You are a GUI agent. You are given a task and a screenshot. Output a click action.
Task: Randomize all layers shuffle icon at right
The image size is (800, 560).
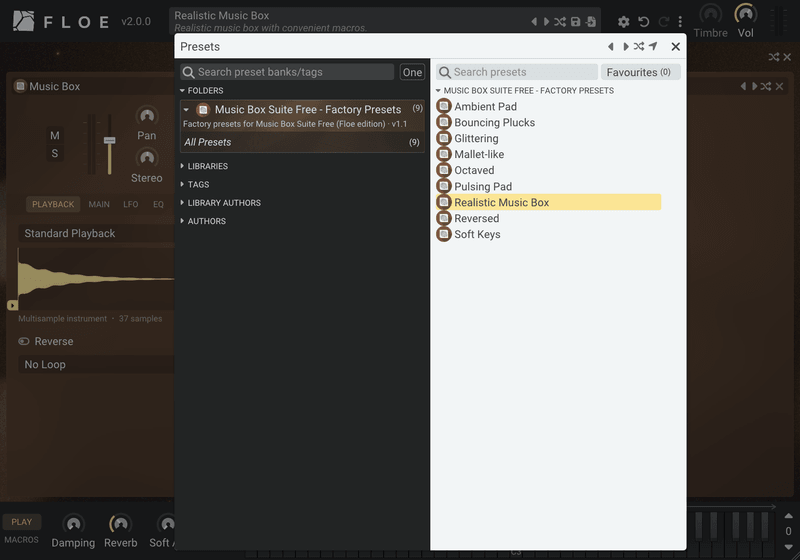pos(774,57)
